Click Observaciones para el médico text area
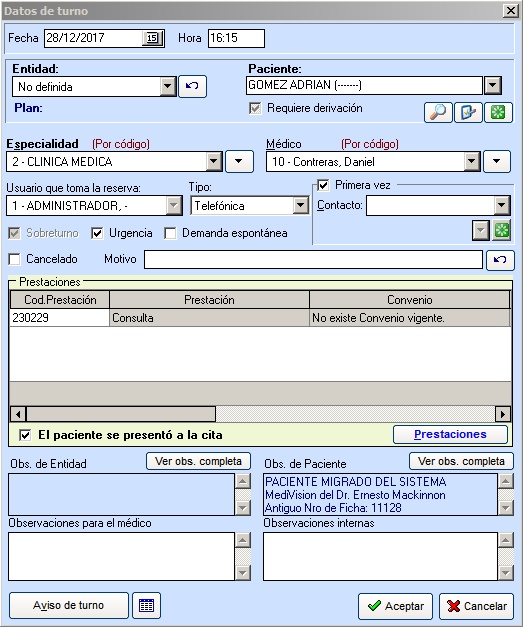The height and width of the screenshot is (627, 523). (122, 556)
